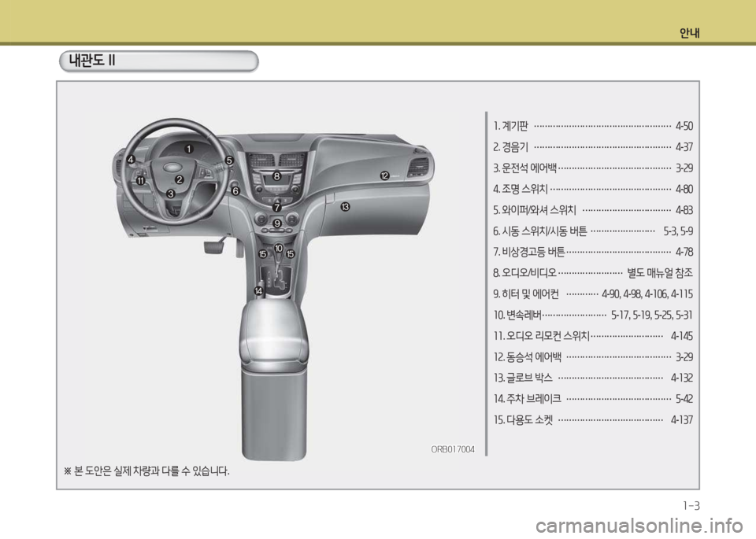Click page reference 4-78
The width and height of the screenshot is (756, 539).
684,252
